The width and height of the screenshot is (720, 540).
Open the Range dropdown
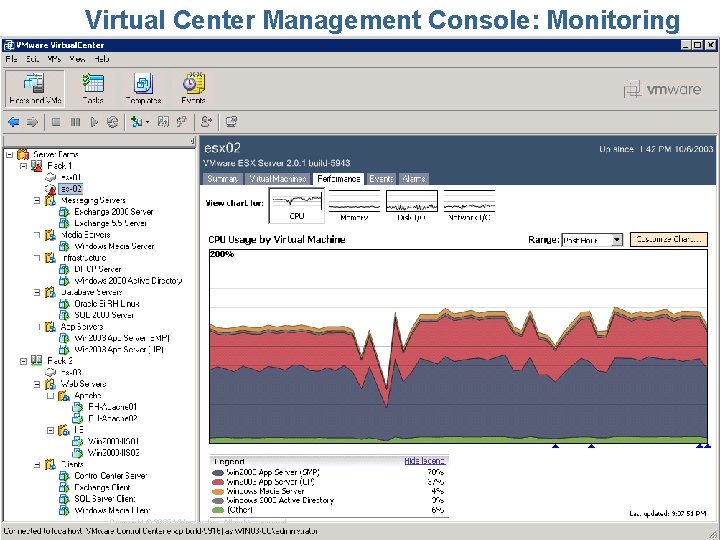tap(592, 240)
